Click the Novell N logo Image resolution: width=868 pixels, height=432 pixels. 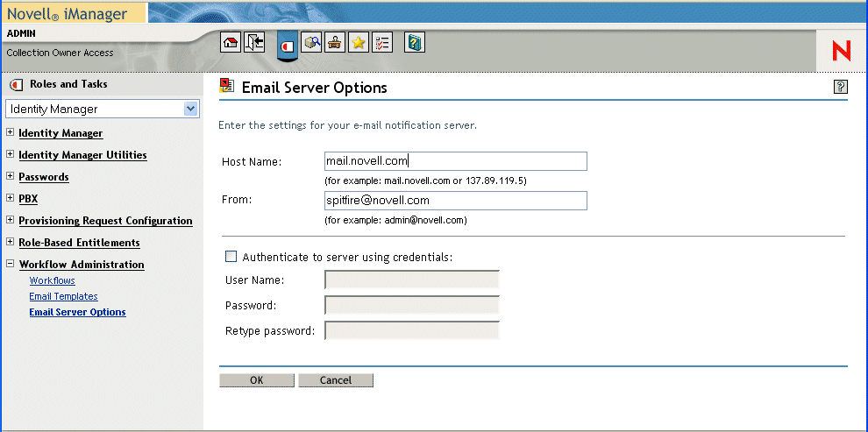(842, 51)
